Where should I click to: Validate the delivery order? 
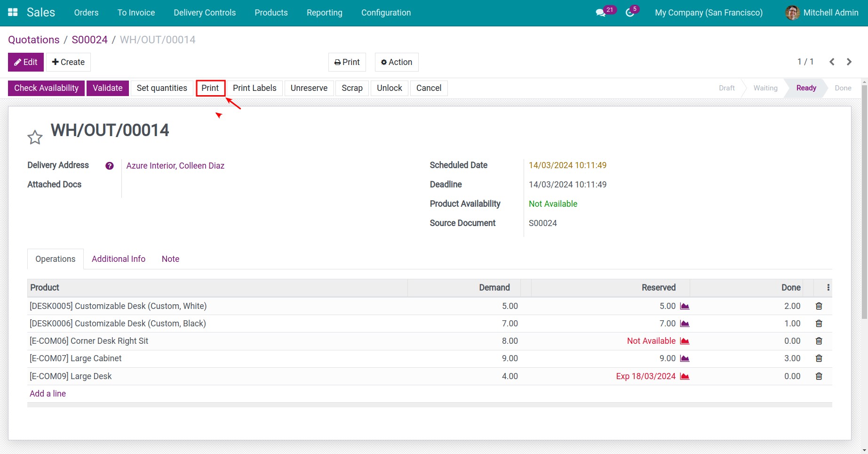[108, 88]
